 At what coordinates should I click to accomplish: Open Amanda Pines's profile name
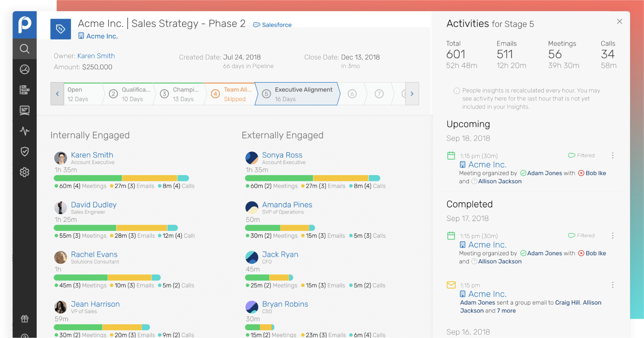coord(287,204)
